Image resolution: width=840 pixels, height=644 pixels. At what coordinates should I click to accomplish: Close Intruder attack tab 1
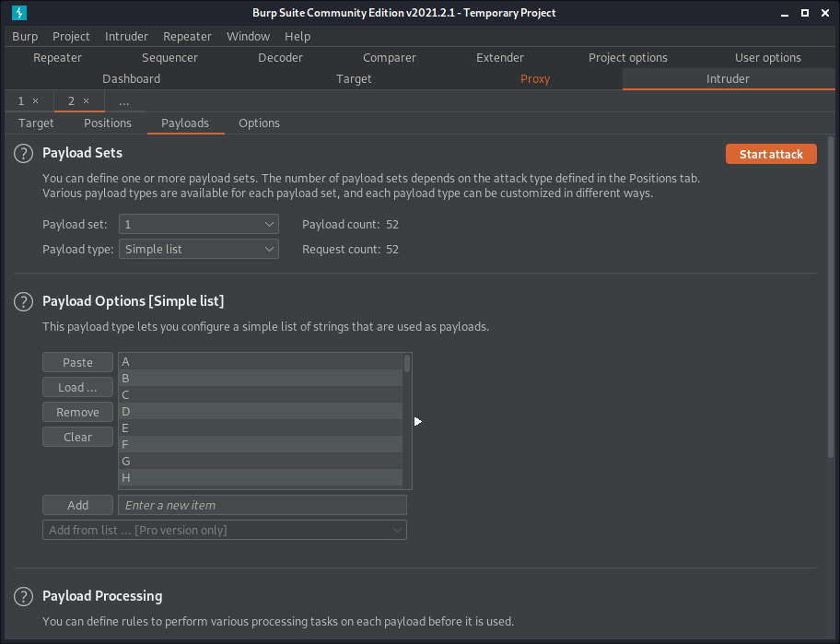click(x=35, y=100)
